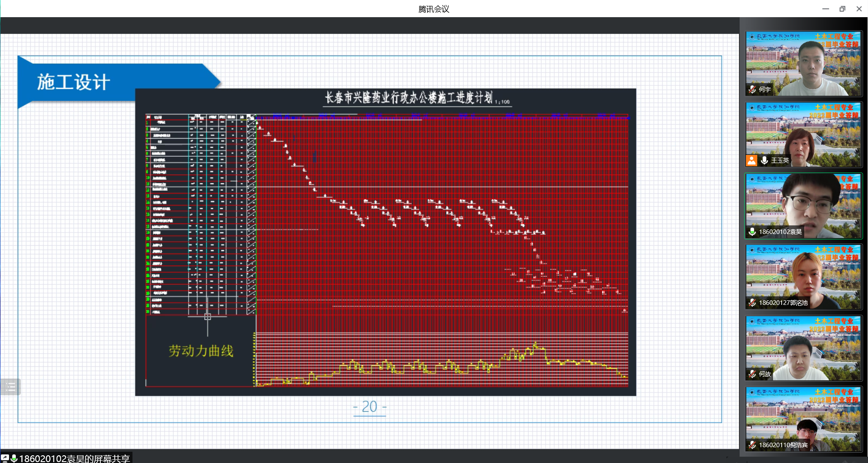Viewport: 868px width, 463px height.
Task: Click the slide page number 20
Action: click(369, 407)
